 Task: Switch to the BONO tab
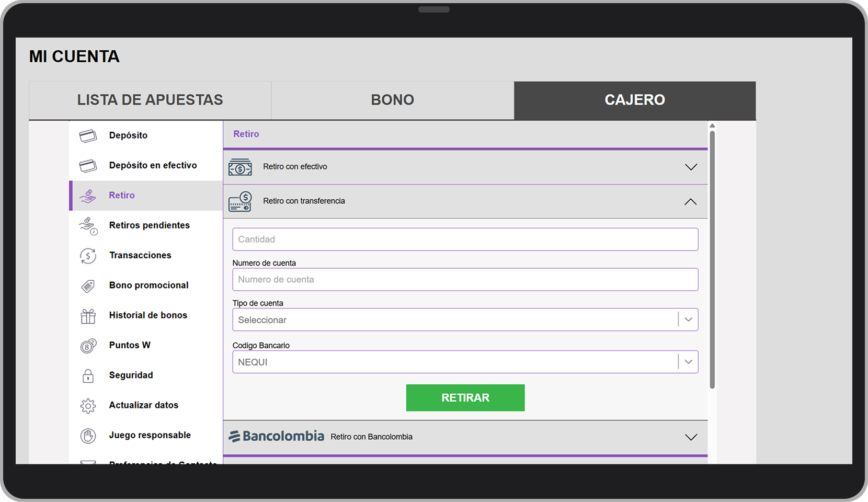click(x=392, y=100)
